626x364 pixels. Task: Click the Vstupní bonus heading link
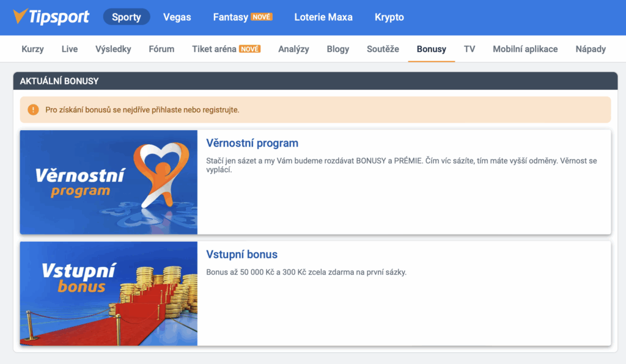pyautogui.click(x=242, y=254)
